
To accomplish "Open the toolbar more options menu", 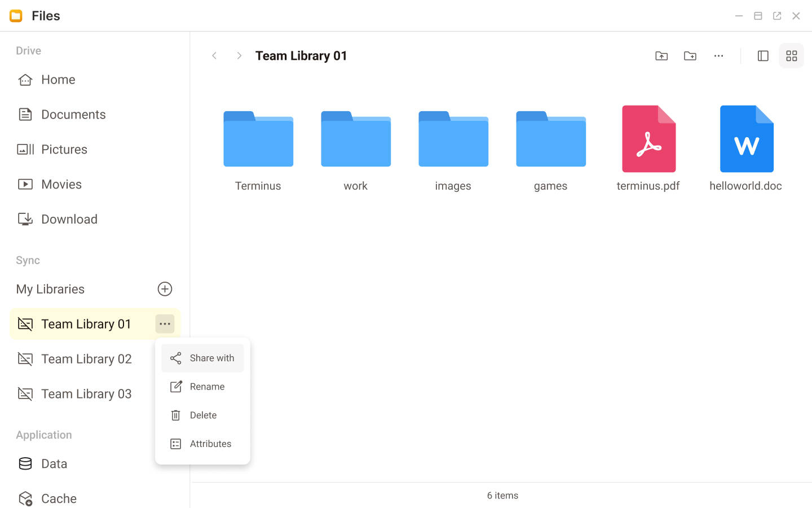I will tap(718, 56).
